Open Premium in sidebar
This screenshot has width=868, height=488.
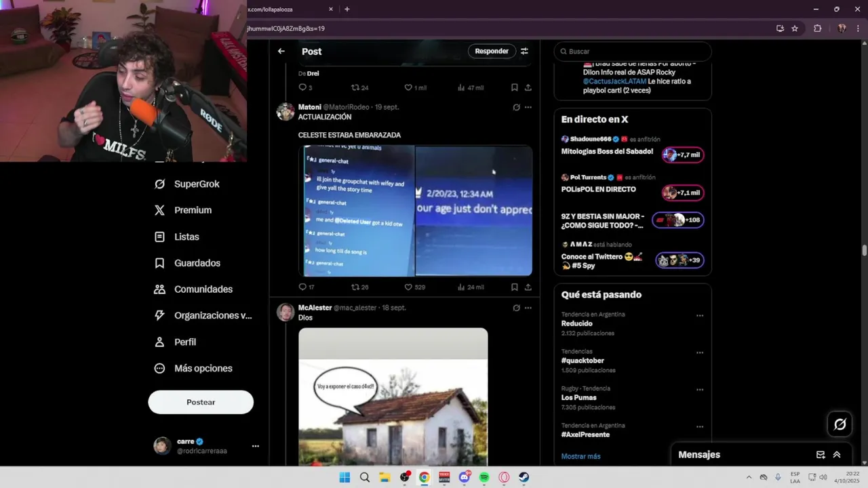pos(183,210)
